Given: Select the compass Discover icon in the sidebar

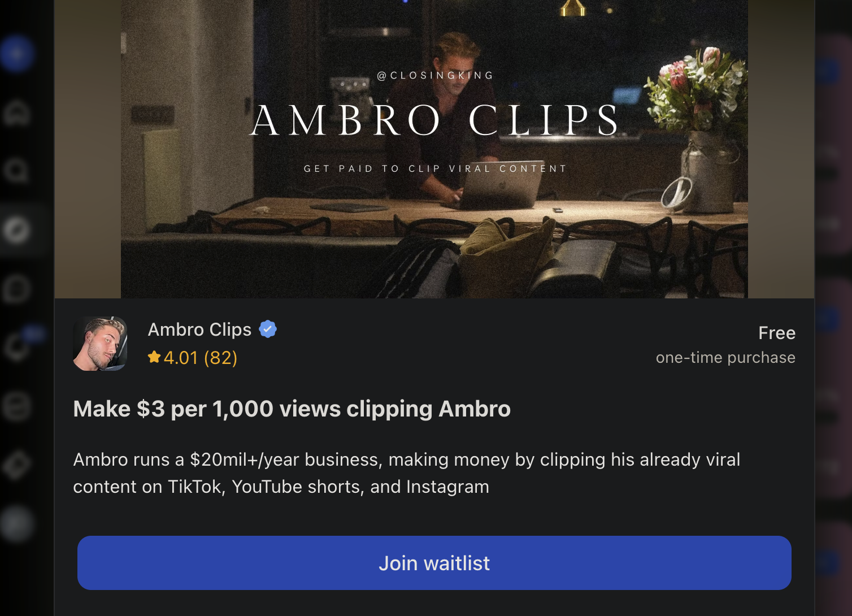Looking at the screenshot, I should click(16, 230).
